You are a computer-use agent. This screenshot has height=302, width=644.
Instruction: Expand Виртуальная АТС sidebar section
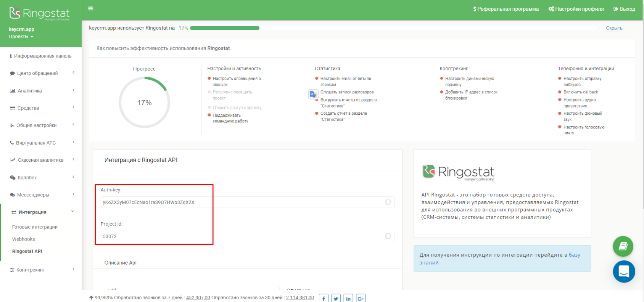click(x=41, y=143)
